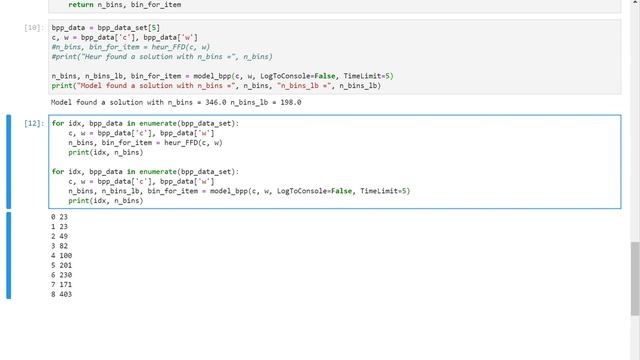Click output row '5 201'
The height and width of the screenshot is (360, 640).
(x=62, y=265)
